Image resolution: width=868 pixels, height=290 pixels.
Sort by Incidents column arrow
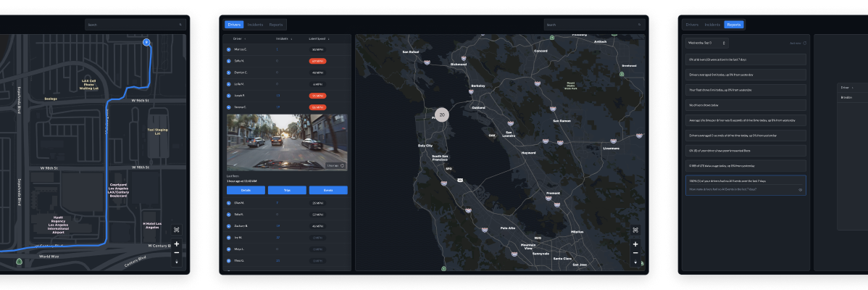point(292,38)
